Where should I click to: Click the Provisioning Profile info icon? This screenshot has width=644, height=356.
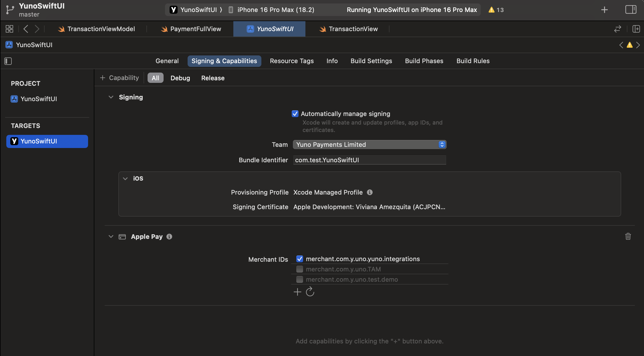(370, 192)
